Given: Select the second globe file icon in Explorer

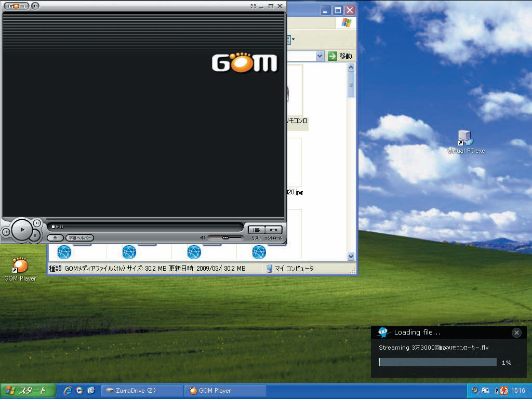Looking at the screenshot, I should 129,252.
